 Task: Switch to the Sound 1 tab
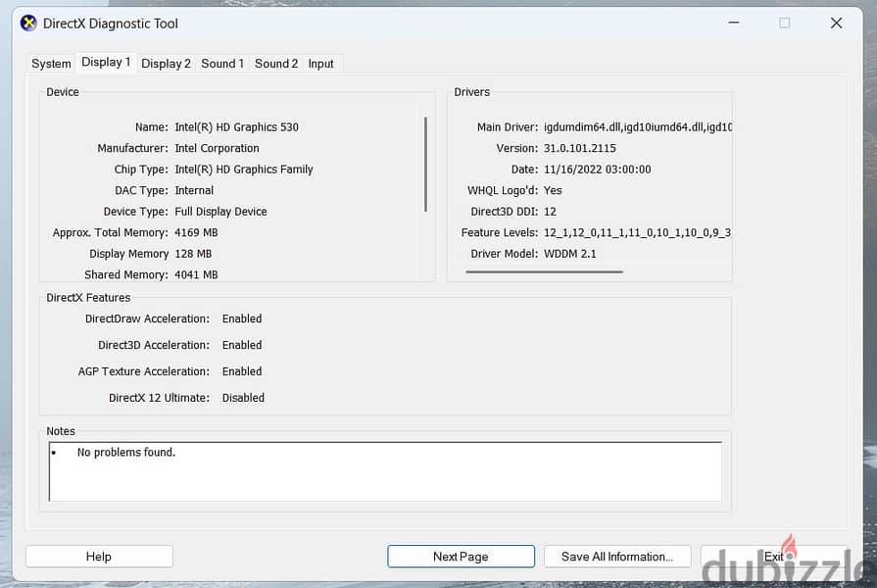[x=222, y=64]
